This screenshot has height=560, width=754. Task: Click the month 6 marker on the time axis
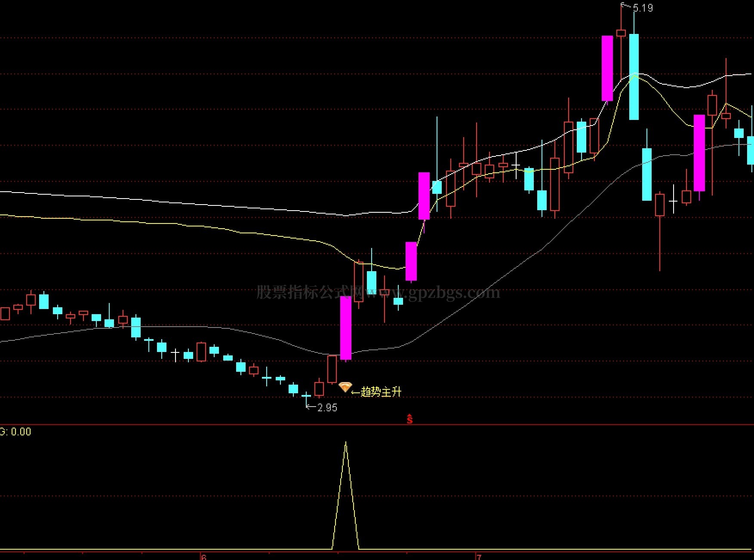[204, 557]
